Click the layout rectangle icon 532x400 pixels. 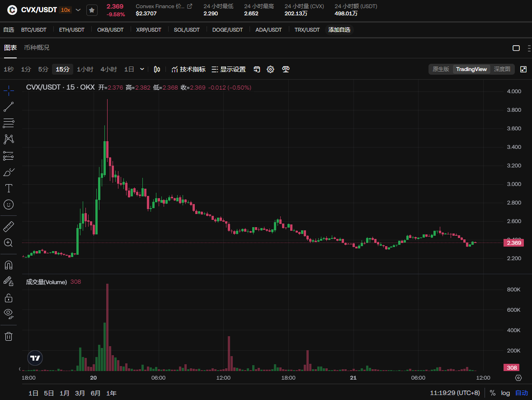click(516, 48)
